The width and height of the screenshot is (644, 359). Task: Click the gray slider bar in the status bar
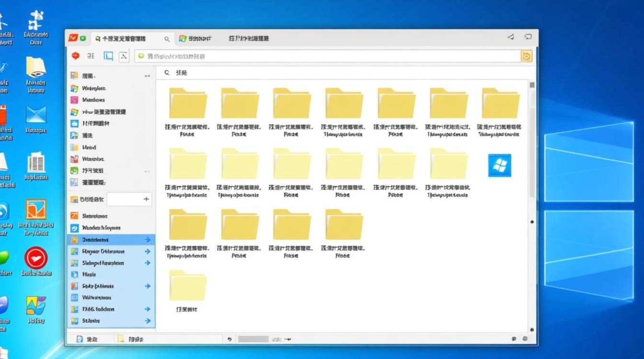point(253,339)
